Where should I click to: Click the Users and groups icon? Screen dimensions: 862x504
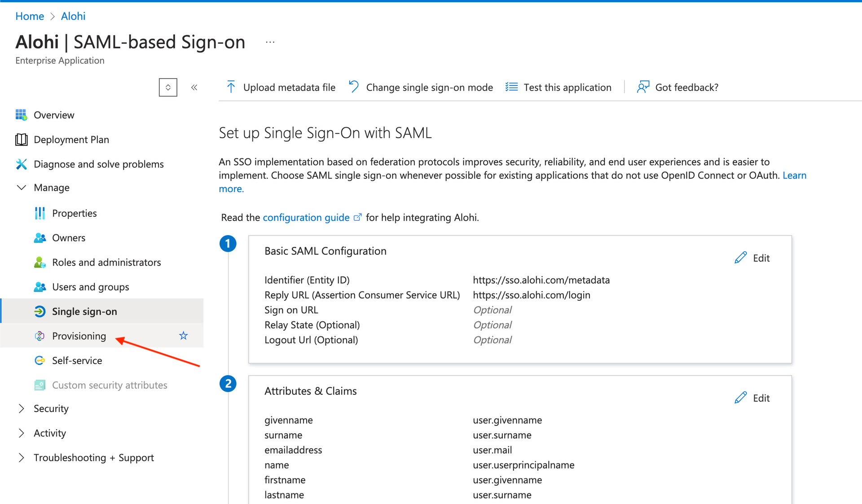pyautogui.click(x=40, y=287)
